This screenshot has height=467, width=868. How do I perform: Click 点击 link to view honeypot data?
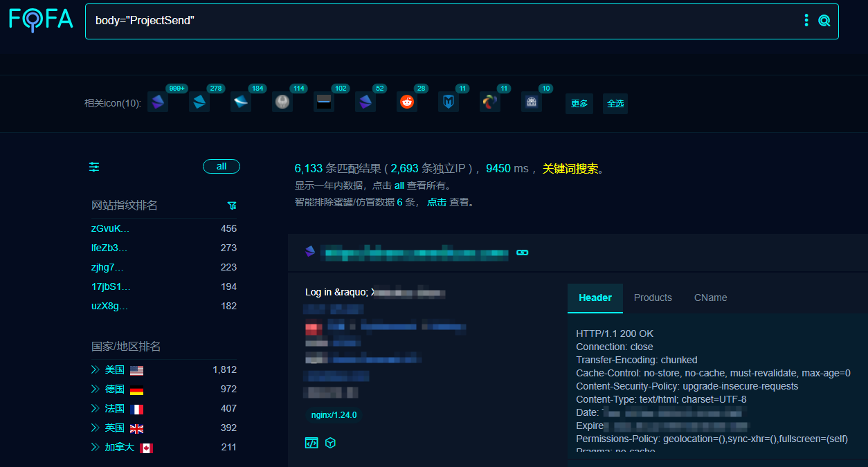point(437,202)
